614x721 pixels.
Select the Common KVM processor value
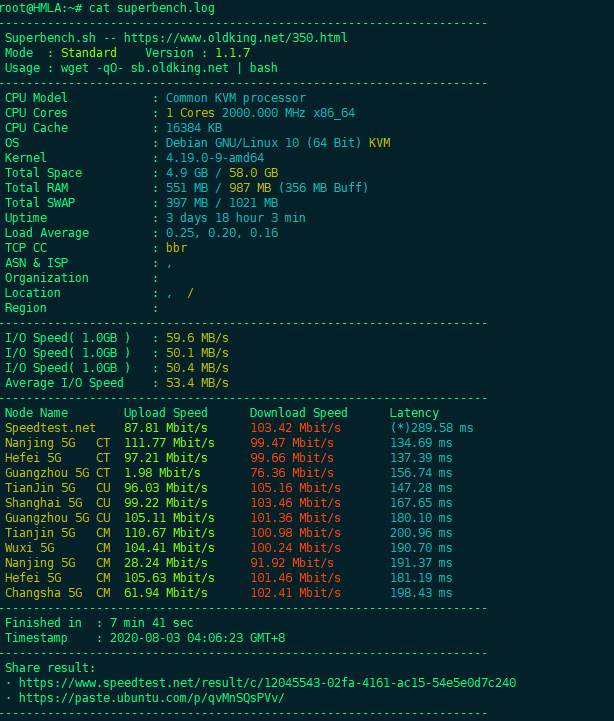(235, 98)
